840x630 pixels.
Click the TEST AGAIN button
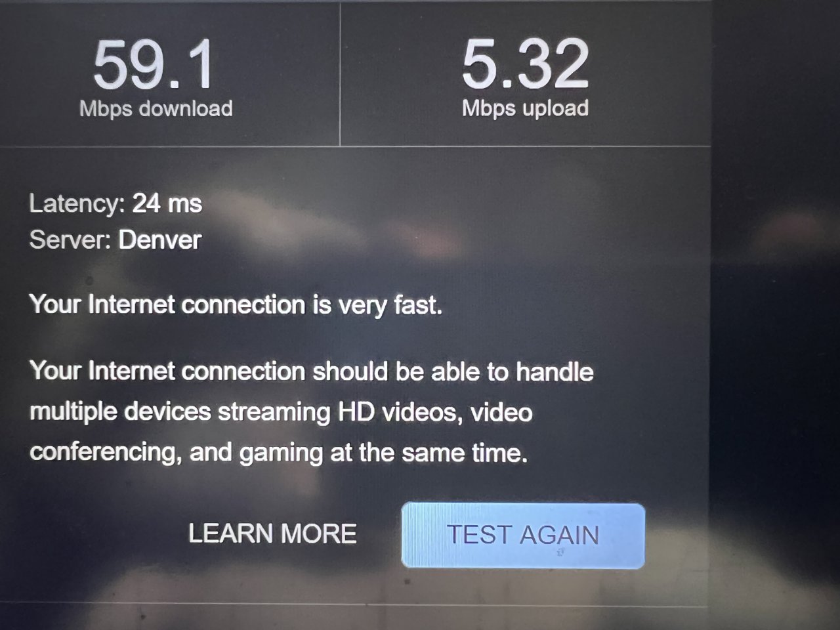(x=523, y=535)
